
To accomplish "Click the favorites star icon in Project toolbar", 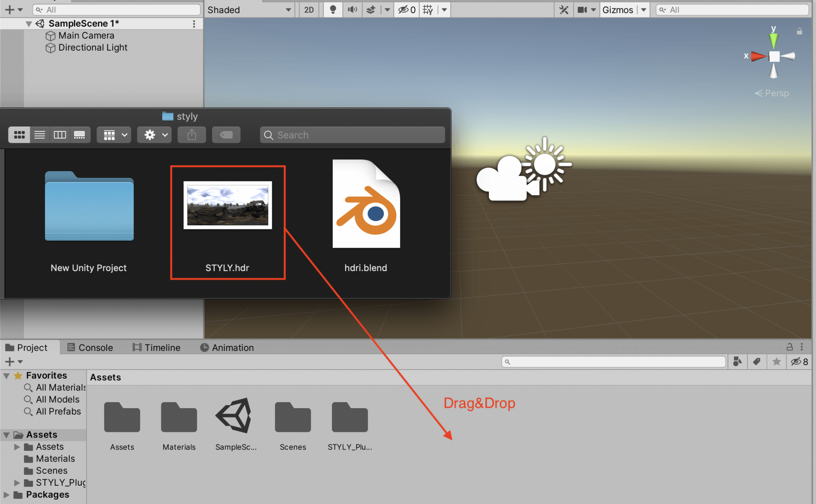I will tap(777, 361).
